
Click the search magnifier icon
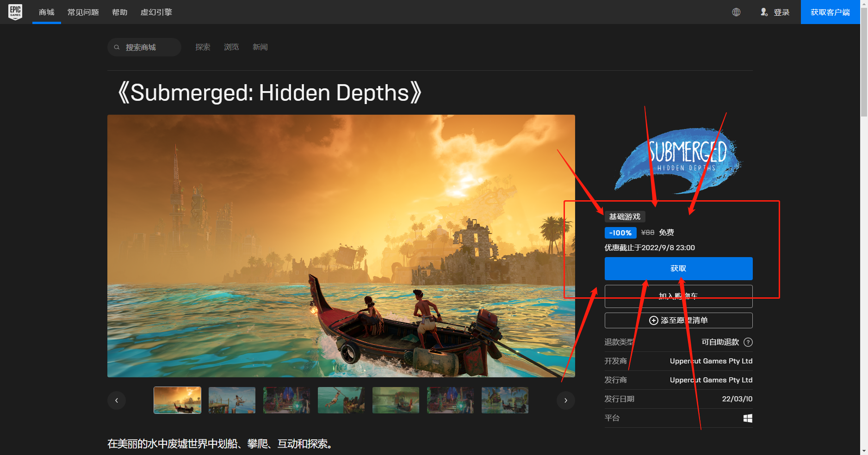(x=117, y=47)
